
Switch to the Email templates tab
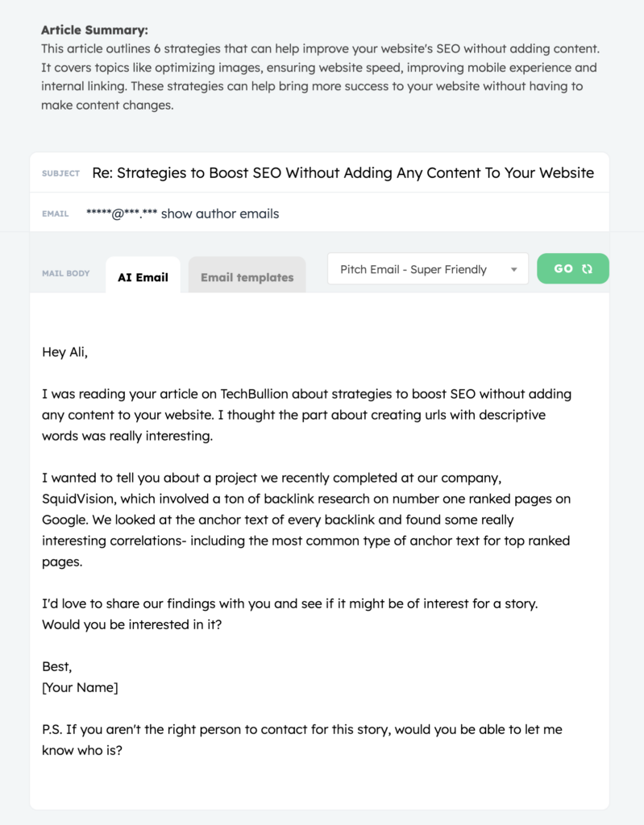(x=247, y=276)
